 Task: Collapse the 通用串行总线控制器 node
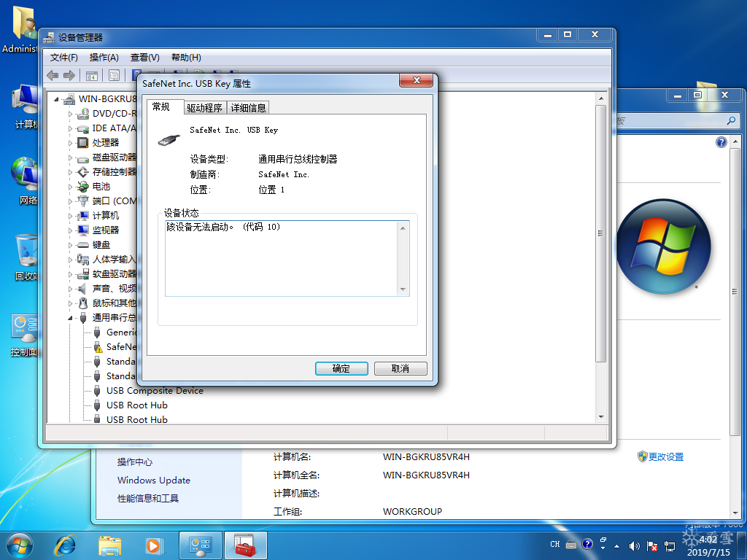pos(71,318)
